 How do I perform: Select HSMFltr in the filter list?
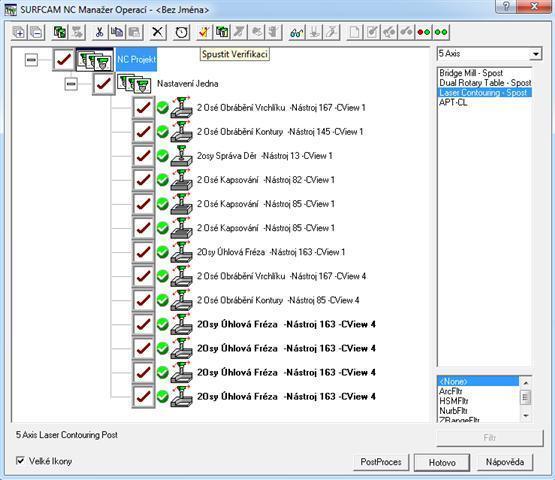pyautogui.click(x=454, y=401)
